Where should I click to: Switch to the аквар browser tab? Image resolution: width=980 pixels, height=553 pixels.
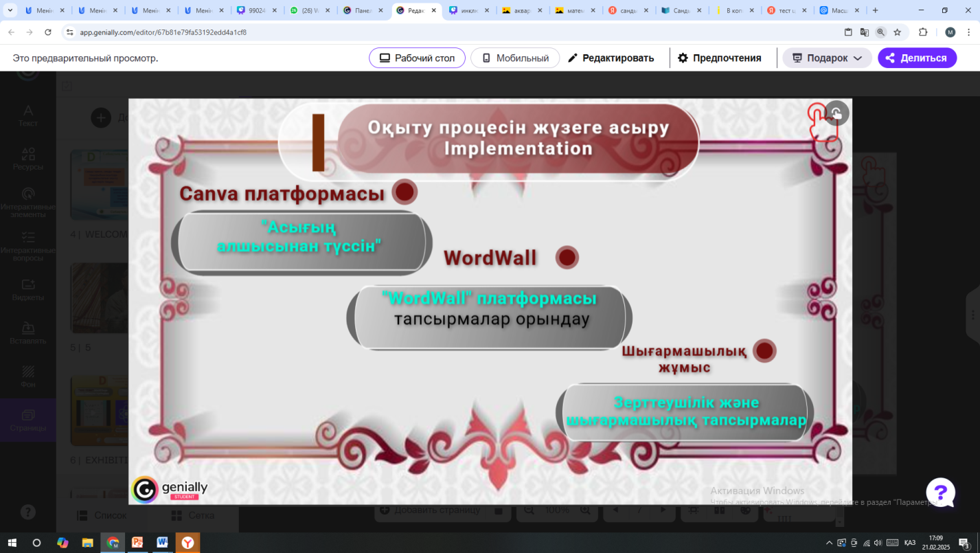pos(523,10)
